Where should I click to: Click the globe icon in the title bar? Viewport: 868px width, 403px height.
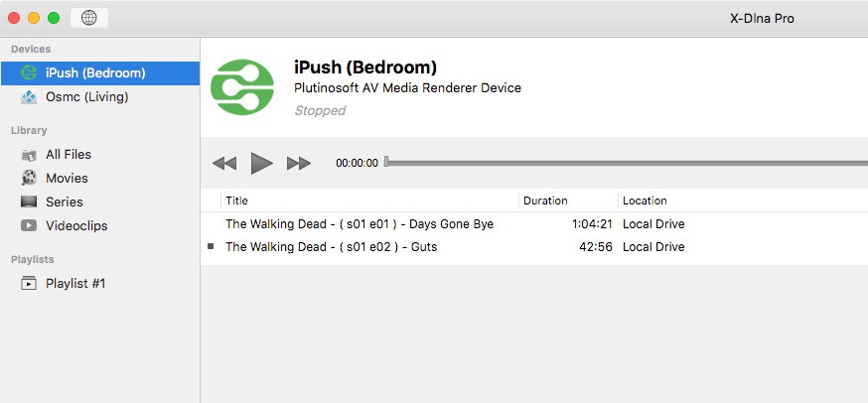click(88, 18)
